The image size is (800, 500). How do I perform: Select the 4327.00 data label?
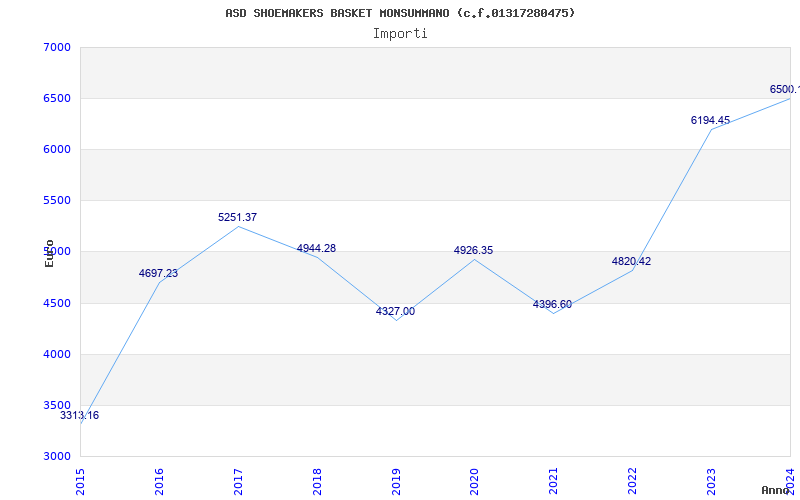click(x=395, y=311)
